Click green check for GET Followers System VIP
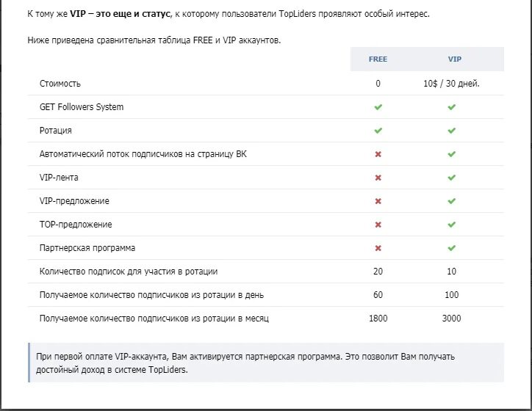The image size is (532, 411). tap(451, 107)
